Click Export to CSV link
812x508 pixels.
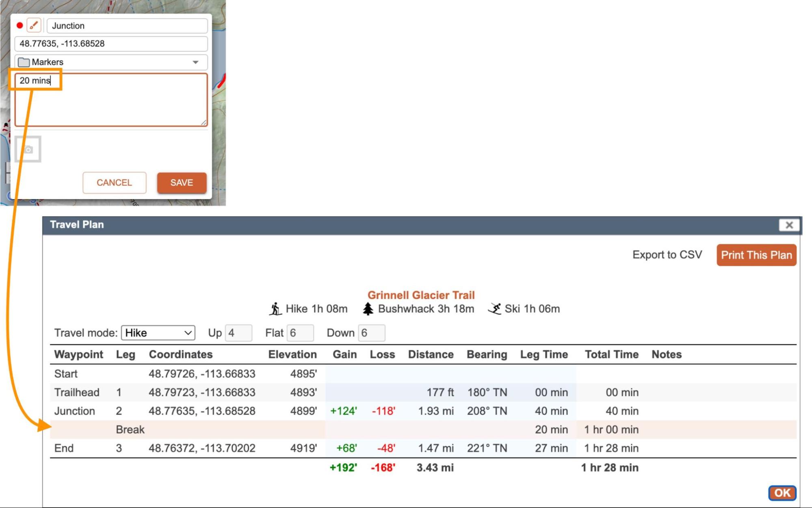(667, 255)
